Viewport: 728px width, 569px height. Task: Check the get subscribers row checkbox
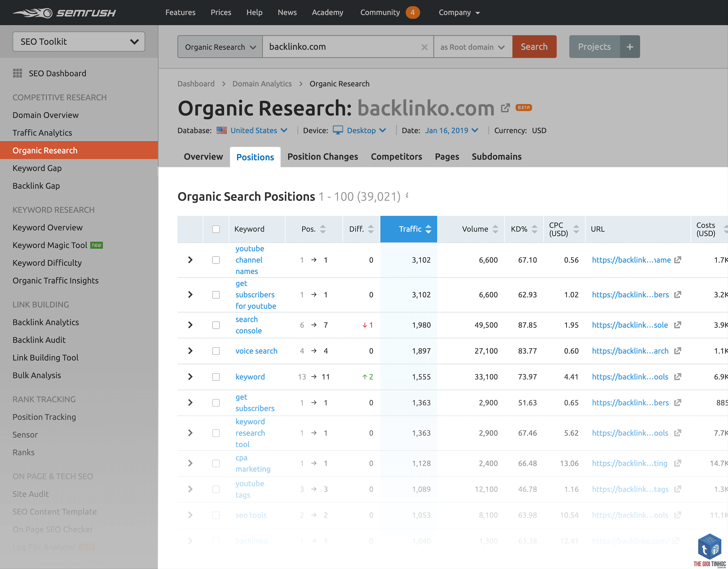click(216, 403)
